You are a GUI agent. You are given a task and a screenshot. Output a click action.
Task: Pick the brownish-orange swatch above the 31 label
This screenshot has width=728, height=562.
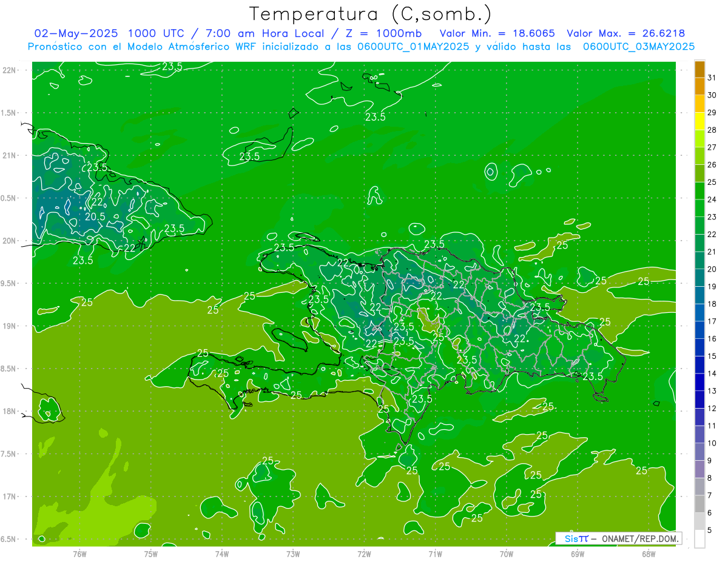699,69
